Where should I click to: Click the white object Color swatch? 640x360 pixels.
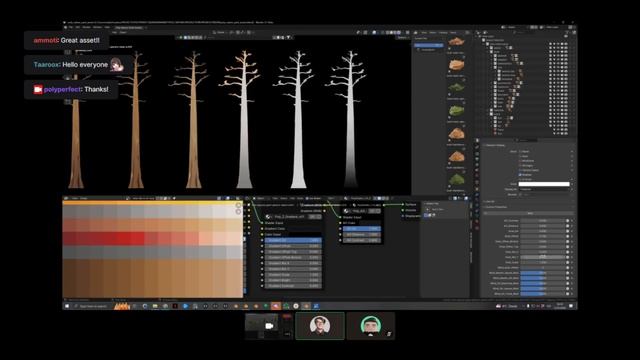[x=544, y=184]
